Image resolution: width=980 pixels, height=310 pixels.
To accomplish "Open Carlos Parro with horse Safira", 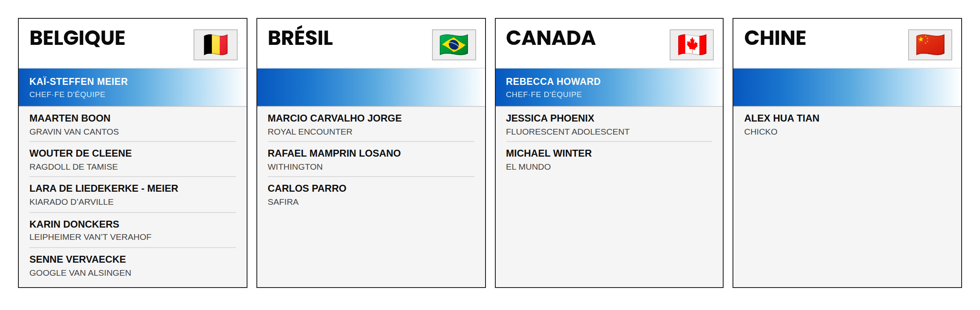I will click(371, 195).
